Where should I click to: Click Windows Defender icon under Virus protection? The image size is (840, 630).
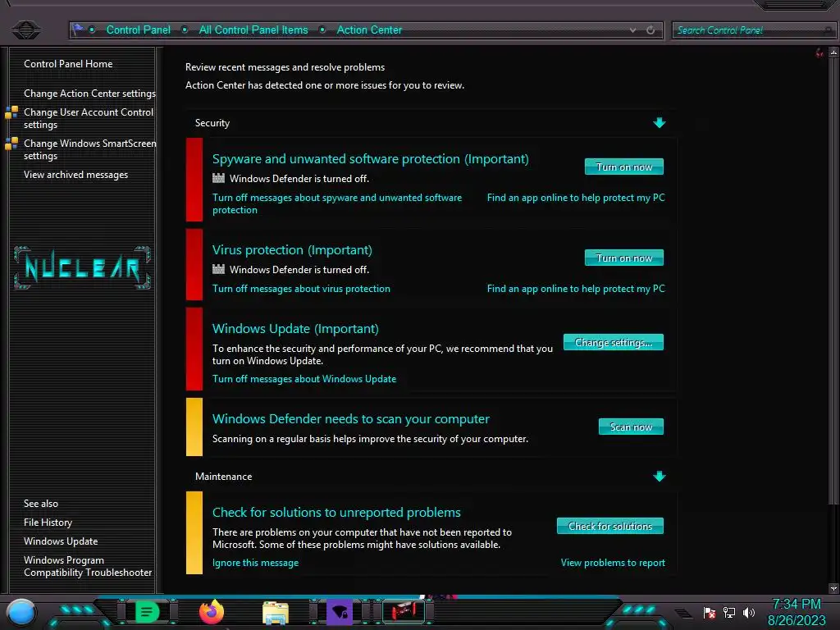point(218,269)
